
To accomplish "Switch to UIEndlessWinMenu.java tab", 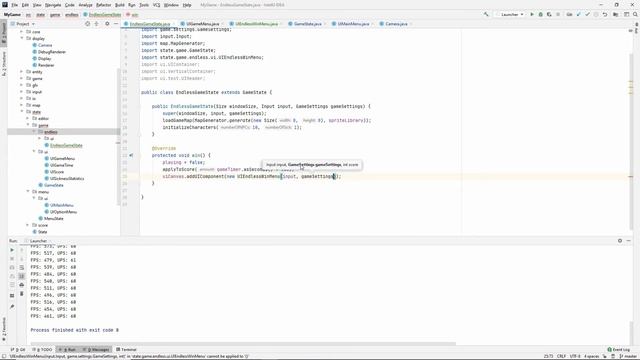I will (x=256, y=24).
